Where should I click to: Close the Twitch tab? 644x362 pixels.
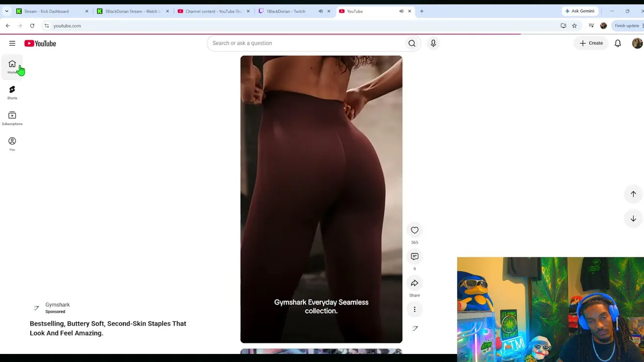329,11
